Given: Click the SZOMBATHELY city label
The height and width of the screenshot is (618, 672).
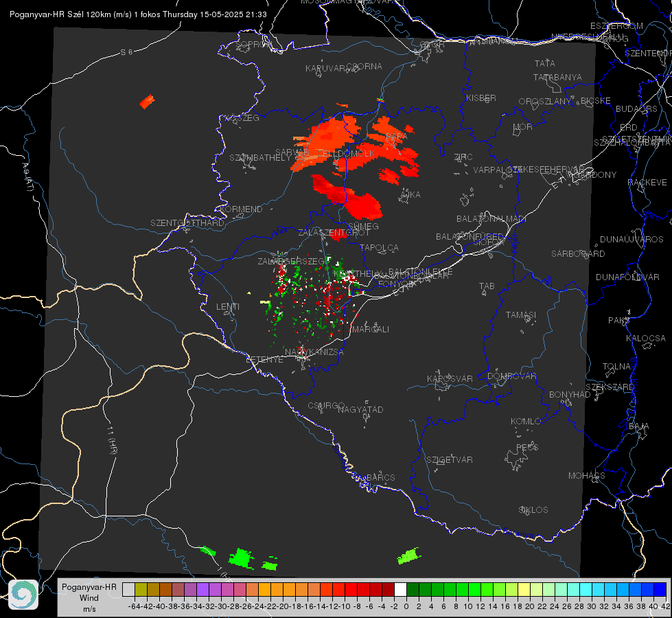Looking at the screenshot, I should 260,158.
